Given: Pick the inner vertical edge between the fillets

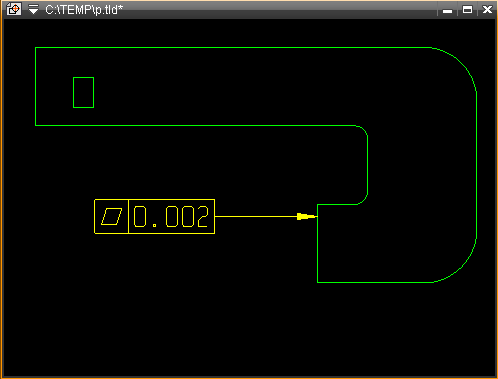Looking at the screenshot, I should click(368, 165).
